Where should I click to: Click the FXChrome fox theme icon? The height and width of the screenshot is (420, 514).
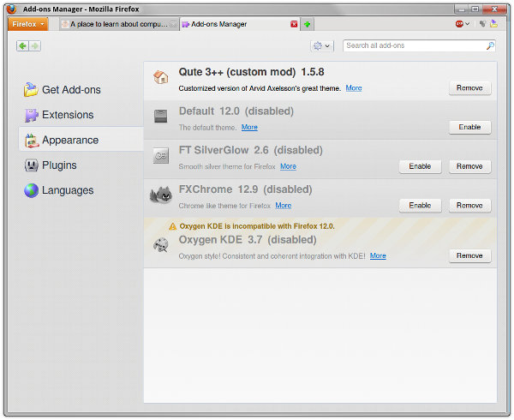pyautogui.click(x=161, y=195)
